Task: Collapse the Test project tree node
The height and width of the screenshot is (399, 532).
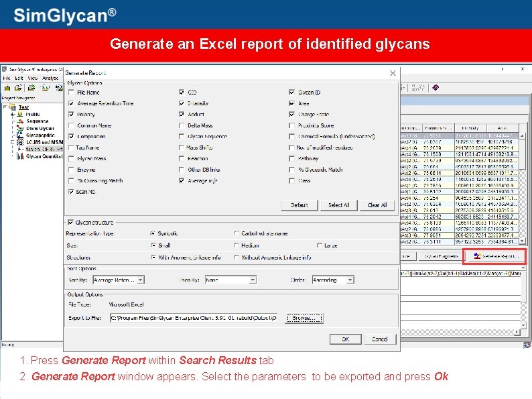Action: (5, 107)
